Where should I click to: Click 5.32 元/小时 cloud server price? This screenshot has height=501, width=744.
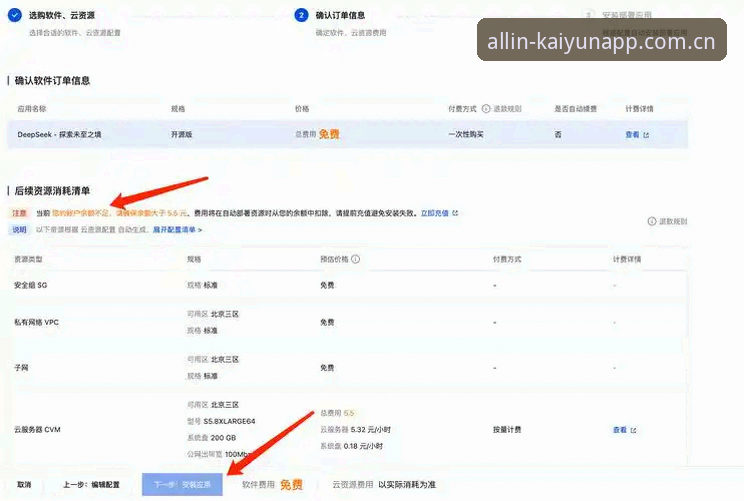370,429
